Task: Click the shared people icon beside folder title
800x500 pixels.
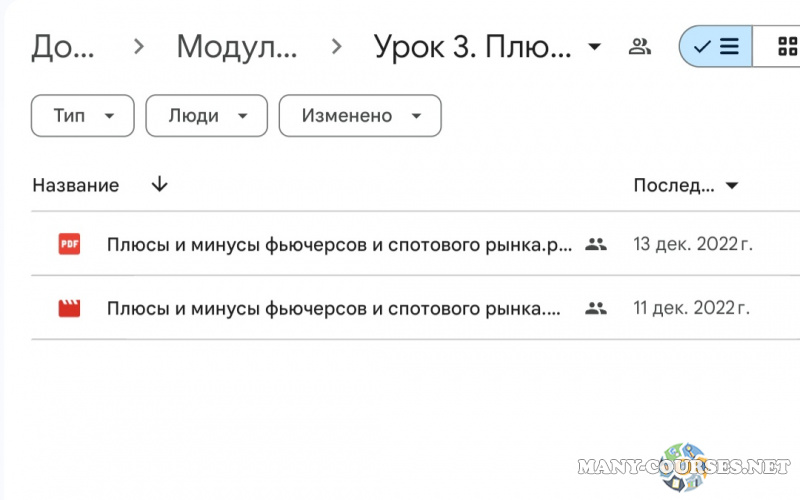Action: (x=640, y=46)
